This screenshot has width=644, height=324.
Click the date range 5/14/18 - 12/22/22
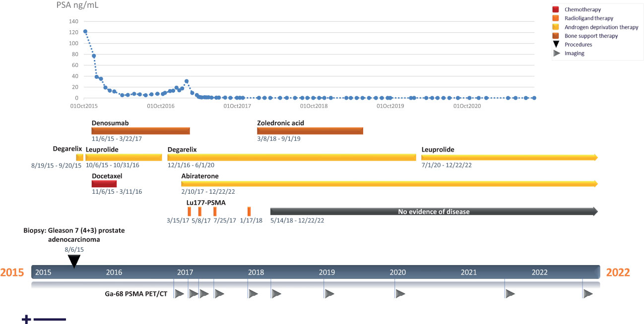tap(298, 220)
